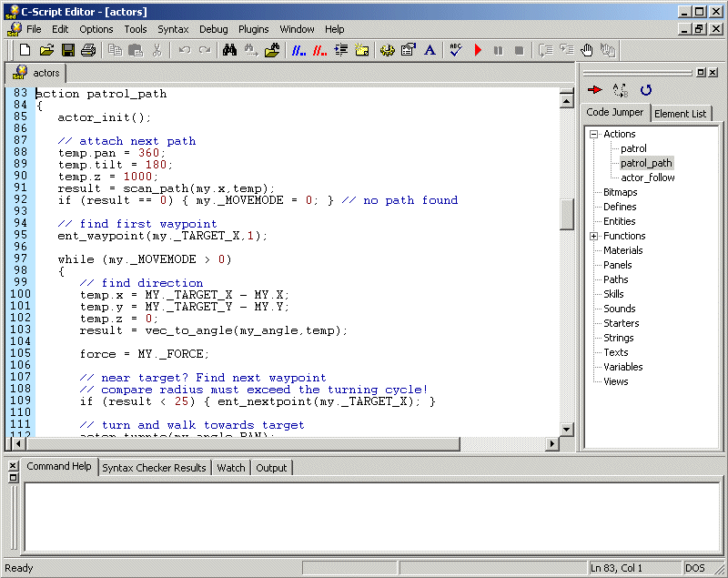This screenshot has width=728, height=578.
Task: Open Find with the binoculars icon
Action: [229, 50]
